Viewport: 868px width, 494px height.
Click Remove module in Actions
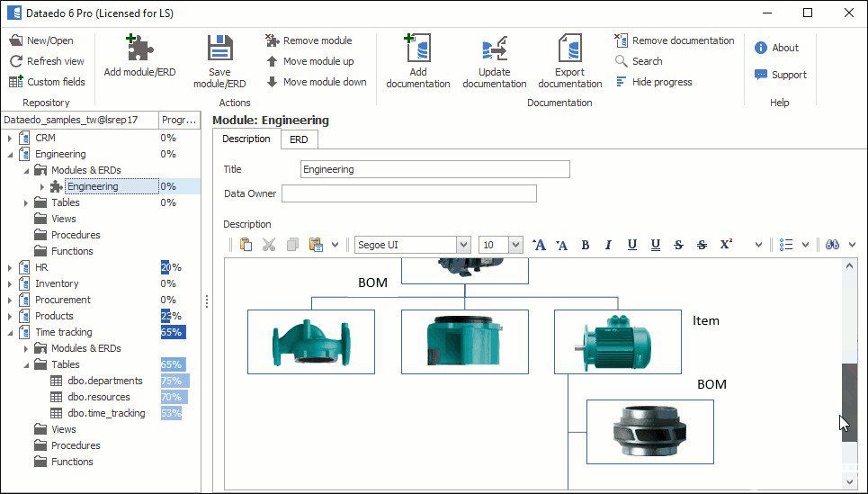click(x=309, y=40)
